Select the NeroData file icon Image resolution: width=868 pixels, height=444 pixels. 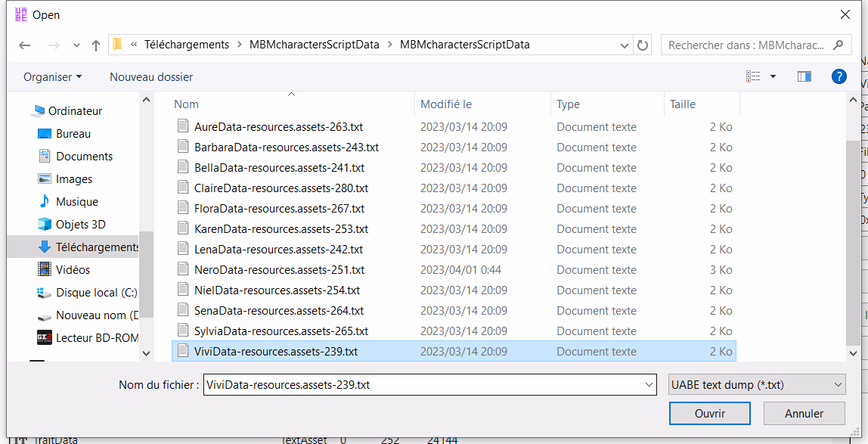(x=182, y=270)
